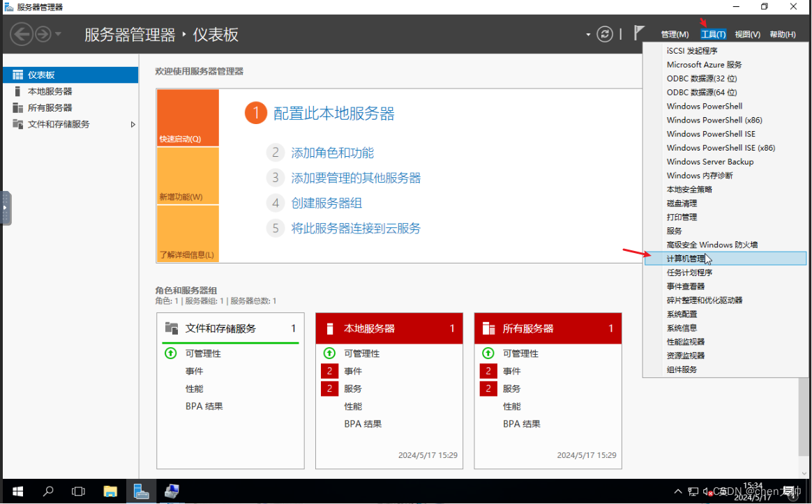Click the 文件和存储服务 tile header
Viewport: 812px width, 504px height.
230,328
